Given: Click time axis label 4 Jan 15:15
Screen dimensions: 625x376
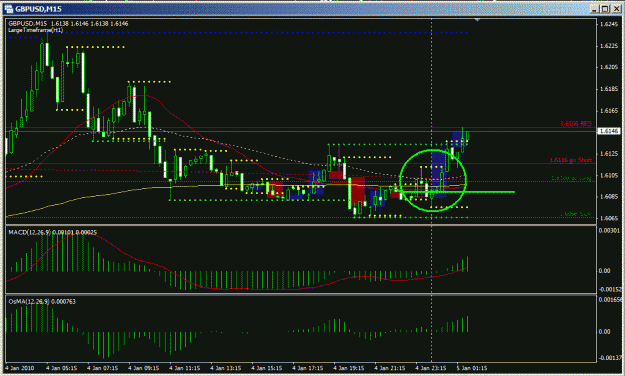Looking at the screenshot, I should point(267,368).
